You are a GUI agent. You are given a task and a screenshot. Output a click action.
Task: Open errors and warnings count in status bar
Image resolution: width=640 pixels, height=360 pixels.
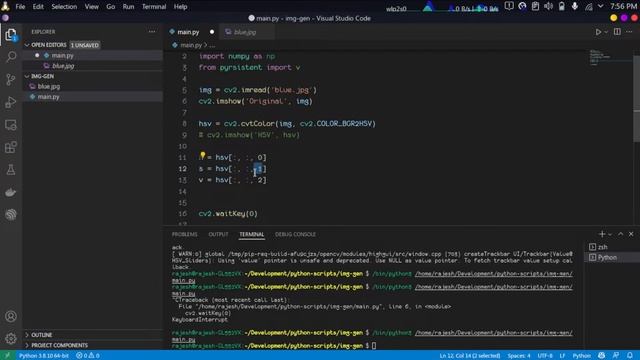(87, 356)
